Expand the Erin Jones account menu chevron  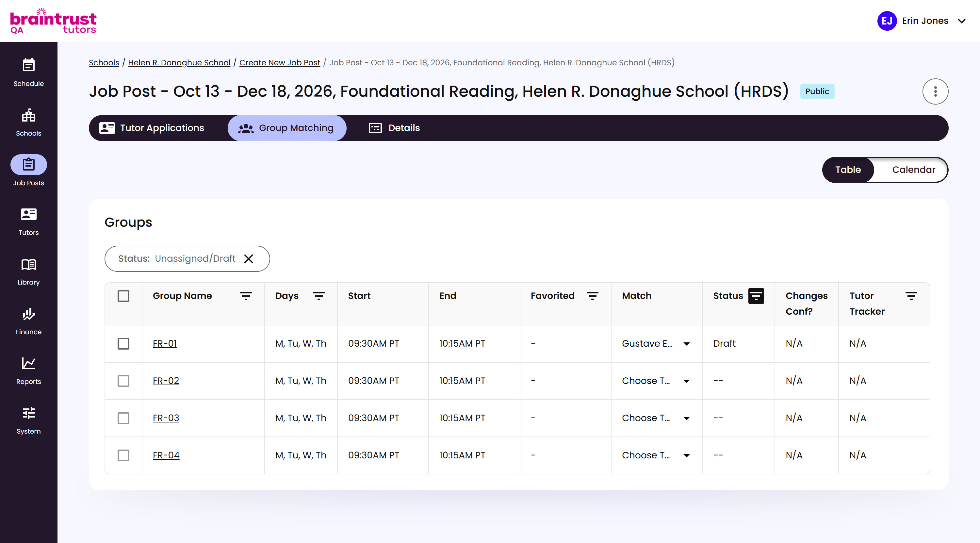point(961,21)
